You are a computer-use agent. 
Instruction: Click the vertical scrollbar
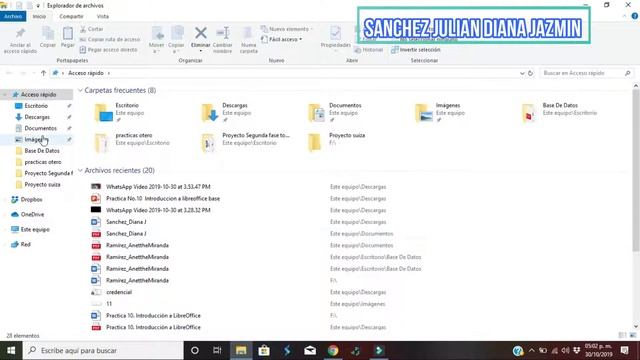click(x=636, y=171)
